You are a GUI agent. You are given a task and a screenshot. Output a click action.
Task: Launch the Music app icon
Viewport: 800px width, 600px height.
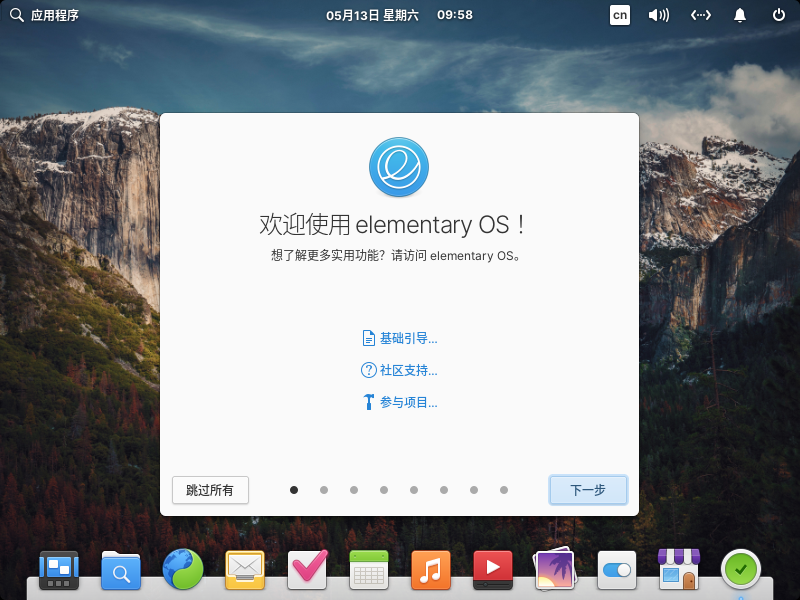point(431,570)
